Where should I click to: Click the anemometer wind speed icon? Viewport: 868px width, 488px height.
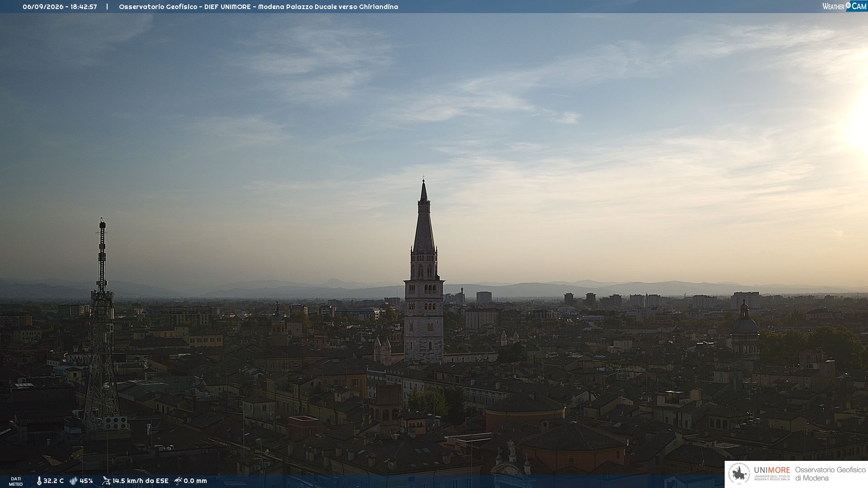[x=106, y=481]
